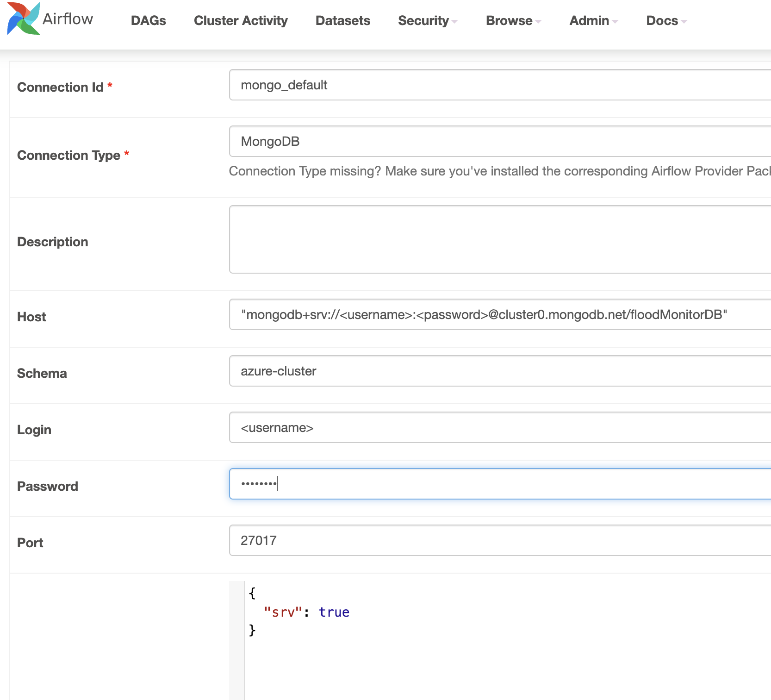This screenshot has width=771, height=700.
Task: Click the Description label
Action: tap(53, 242)
